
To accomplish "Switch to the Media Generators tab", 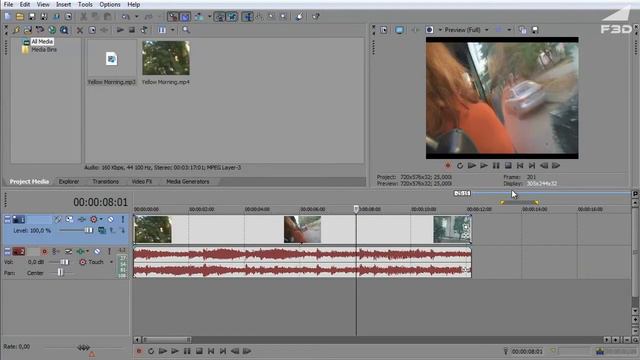I will (188, 182).
